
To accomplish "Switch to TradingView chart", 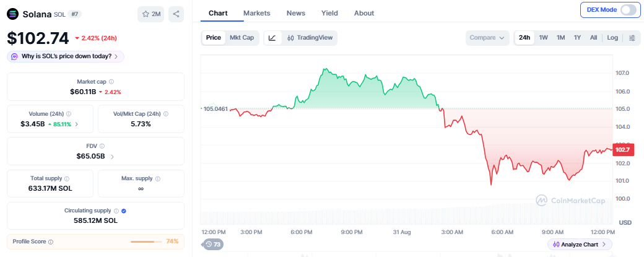I will [x=310, y=38].
